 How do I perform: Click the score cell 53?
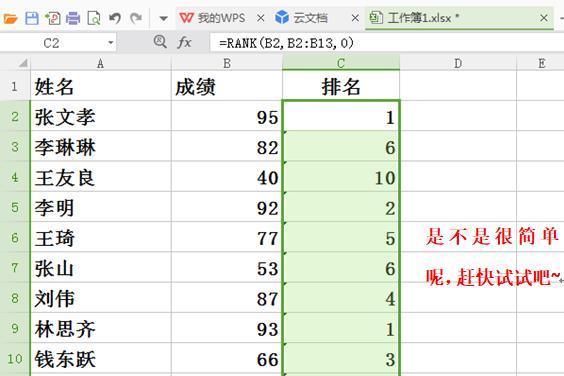[227, 267]
